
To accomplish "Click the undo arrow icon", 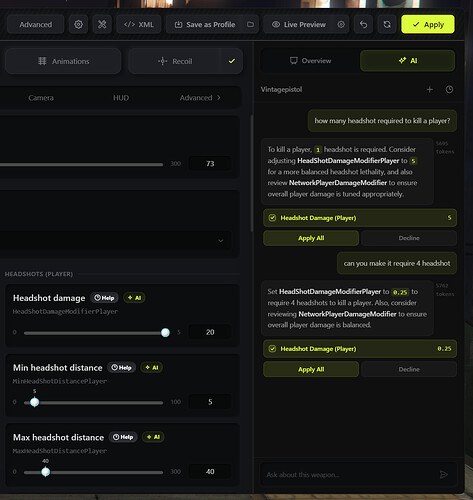I will pos(363,24).
